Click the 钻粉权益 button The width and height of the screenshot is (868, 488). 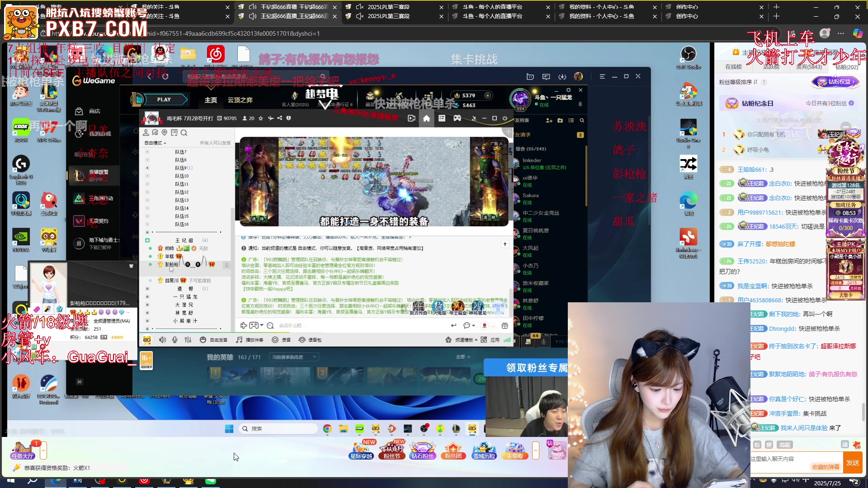coord(836,82)
